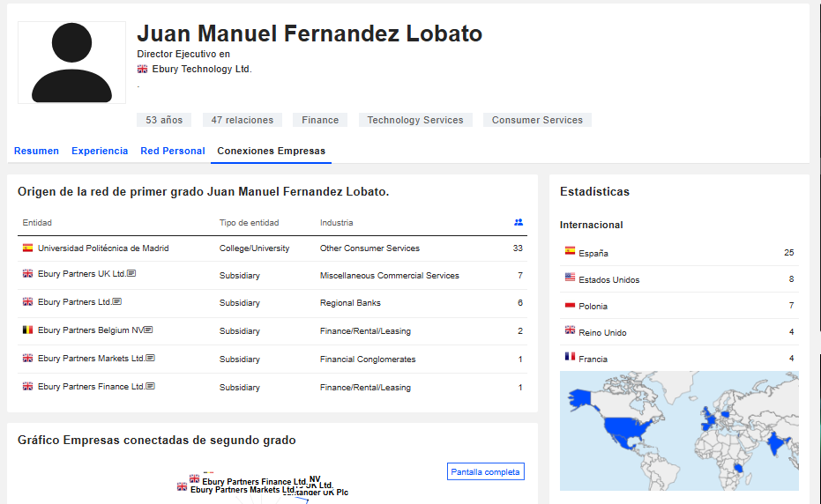Click the note icon beside Ebury Partners Markets Ltd.
The height and width of the screenshot is (504, 821).
tap(151, 359)
